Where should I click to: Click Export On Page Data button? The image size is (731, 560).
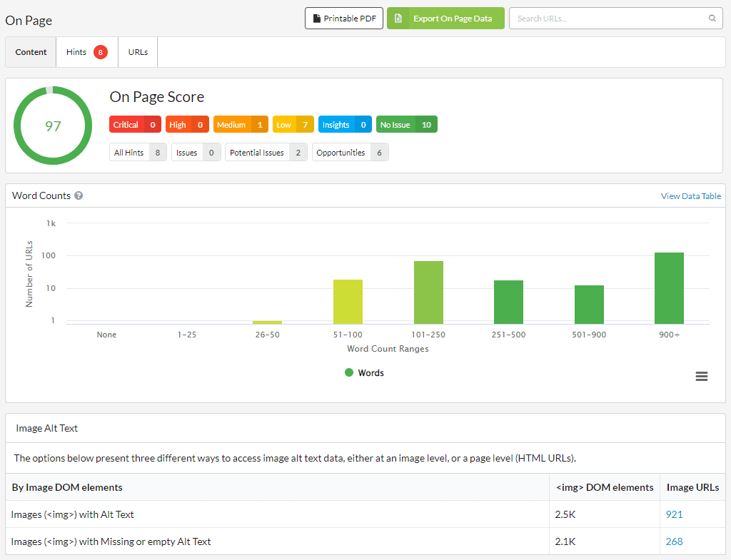(x=445, y=18)
